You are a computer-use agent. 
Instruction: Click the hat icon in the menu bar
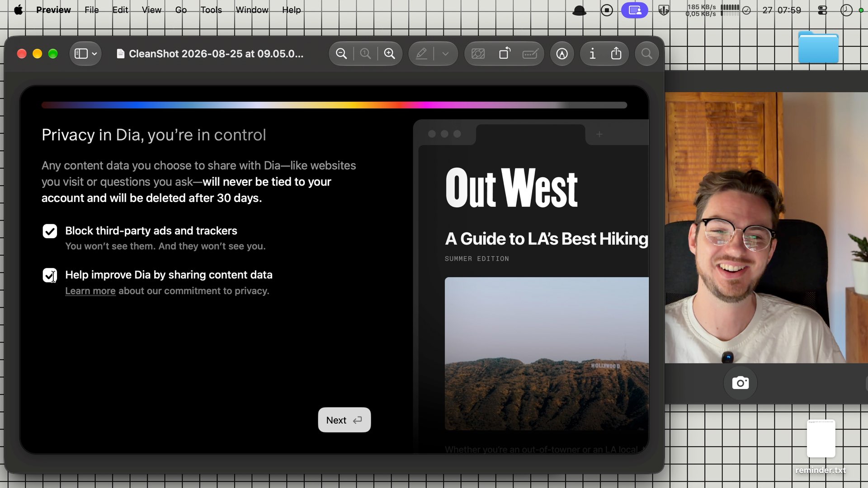(579, 10)
